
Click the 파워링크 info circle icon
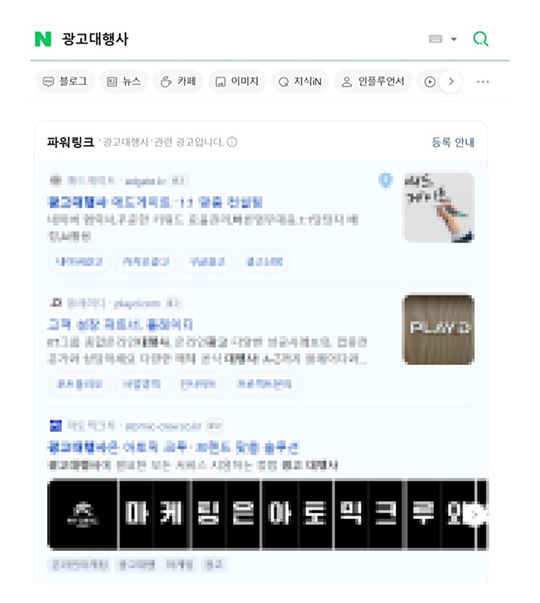tap(232, 142)
